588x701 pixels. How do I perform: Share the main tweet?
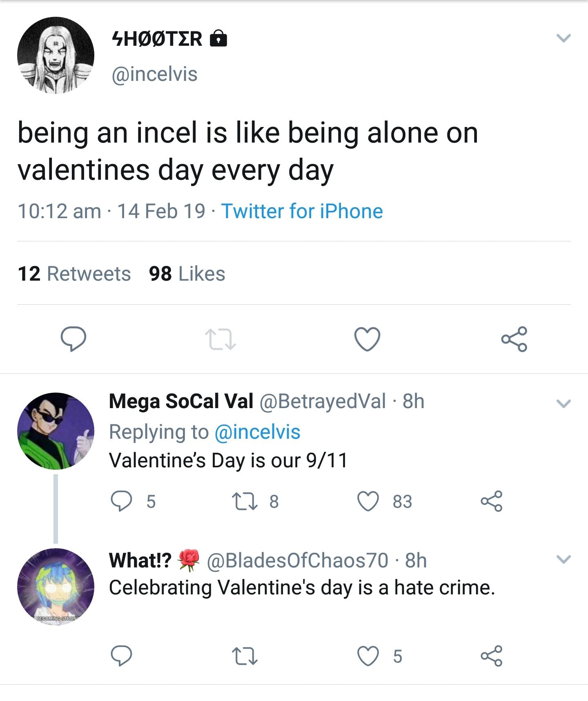coord(514,339)
